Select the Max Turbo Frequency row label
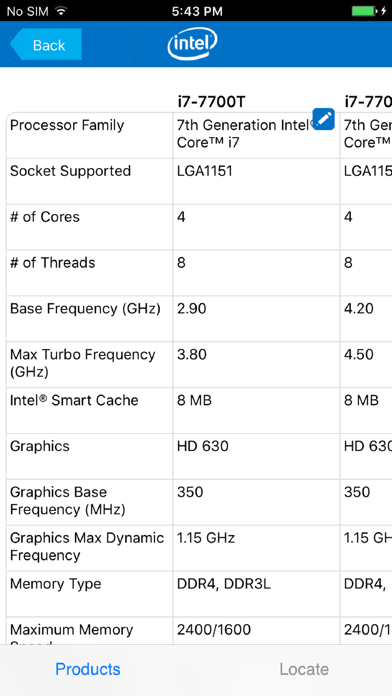 click(83, 363)
